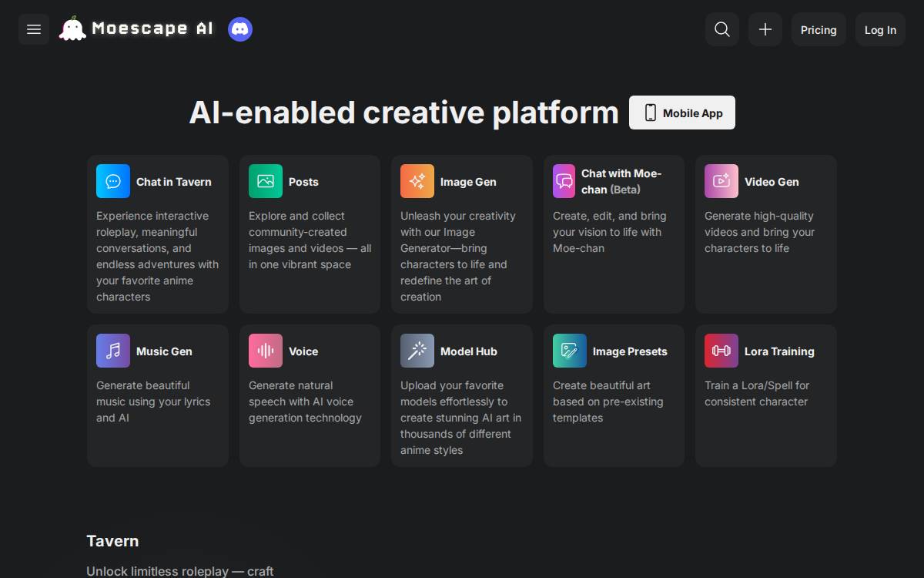This screenshot has height=578, width=924.
Task: Open the Model Hub card title
Action: 469,351
